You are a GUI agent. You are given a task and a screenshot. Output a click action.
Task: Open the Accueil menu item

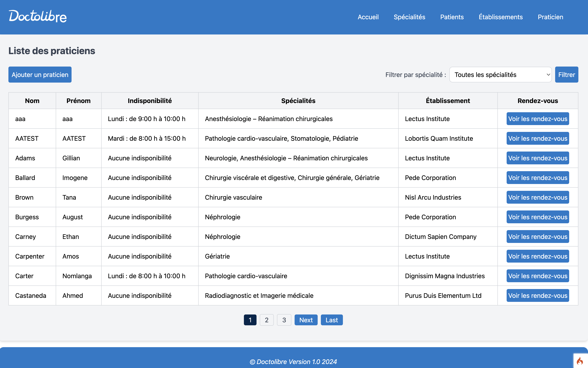368,17
